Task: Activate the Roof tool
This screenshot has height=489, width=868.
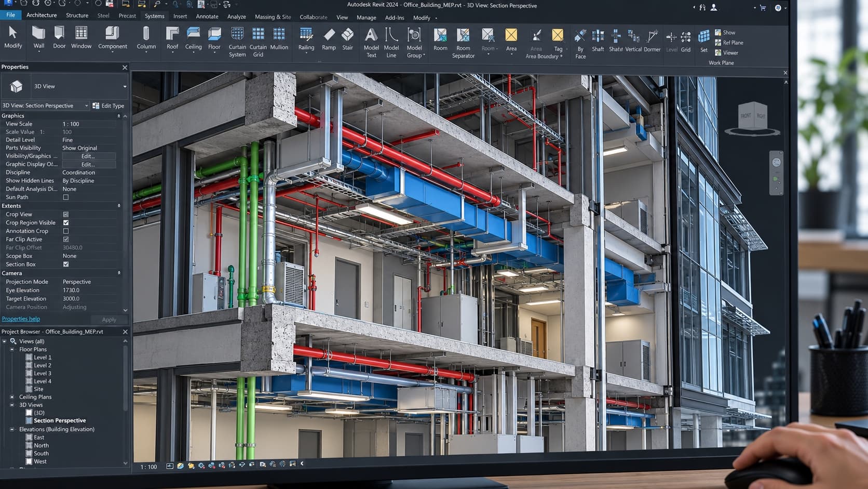Action: pyautogui.click(x=172, y=38)
